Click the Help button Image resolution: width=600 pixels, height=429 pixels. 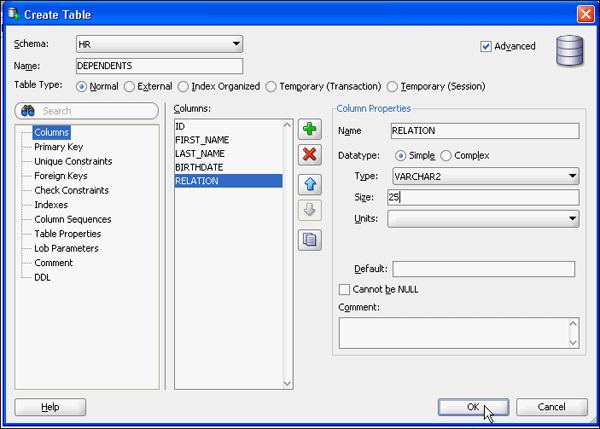click(50, 407)
